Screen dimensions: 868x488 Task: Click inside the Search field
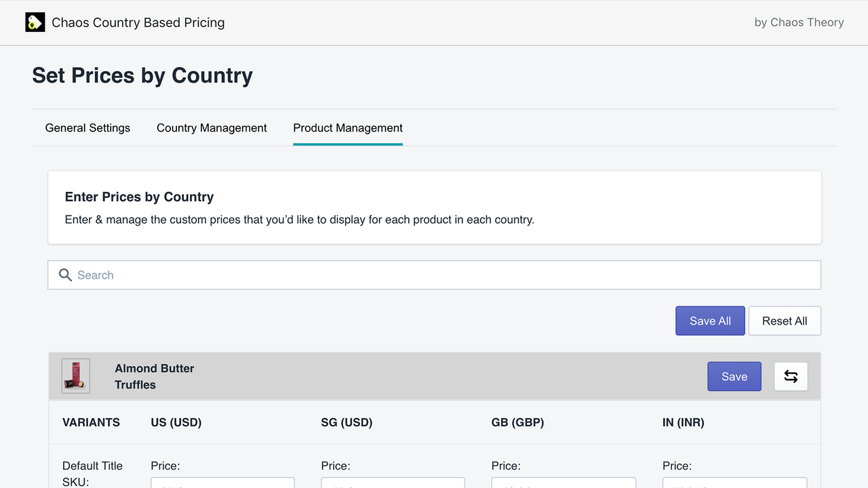click(271, 275)
